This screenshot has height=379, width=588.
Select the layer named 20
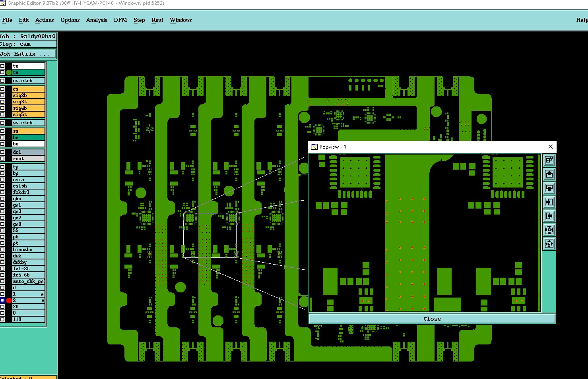tap(28, 307)
